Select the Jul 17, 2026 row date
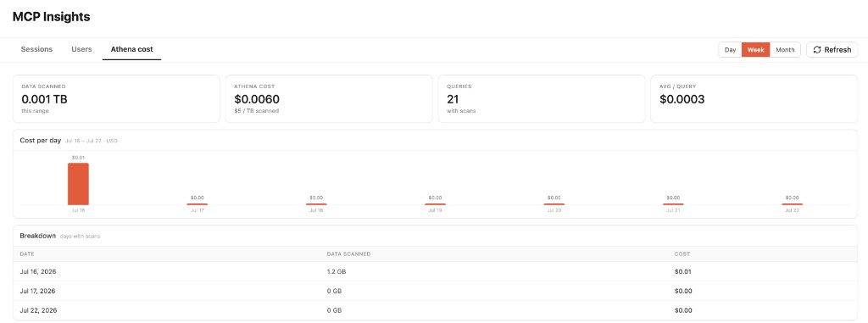Screen dimensions: 868x323 pyautogui.click(x=38, y=291)
